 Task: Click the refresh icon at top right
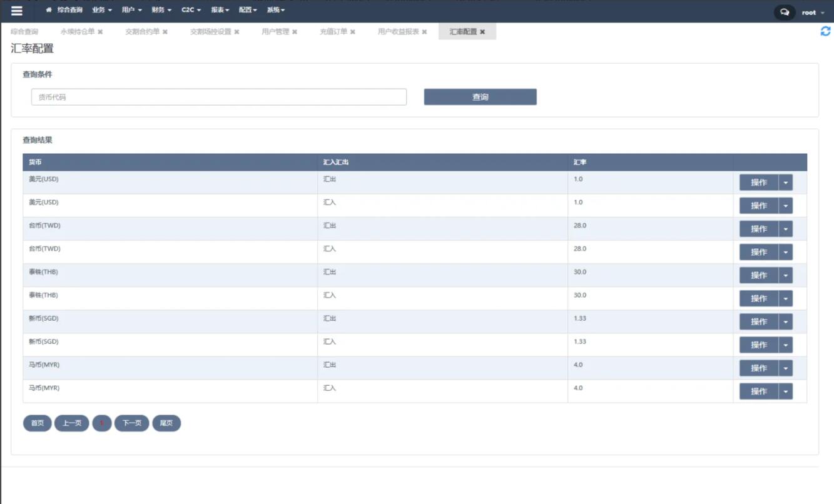pyautogui.click(x=825, y=31)
